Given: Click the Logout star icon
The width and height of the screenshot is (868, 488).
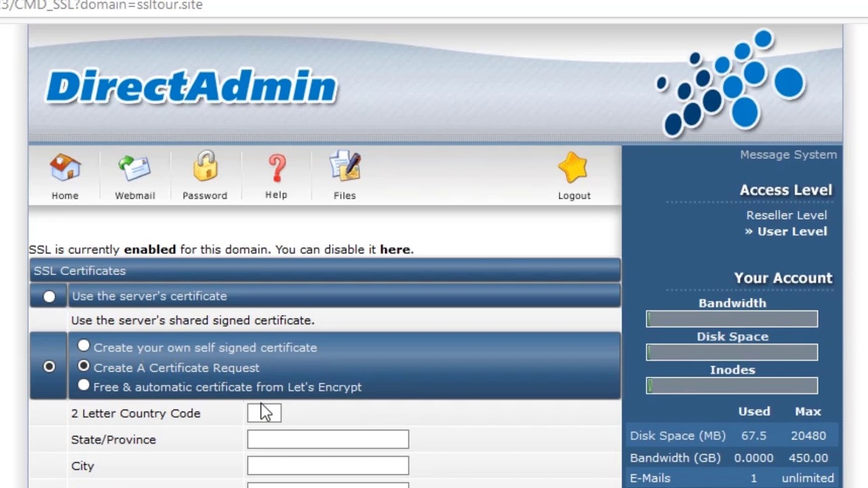Looking at the screenshot, I should (574, 167).
